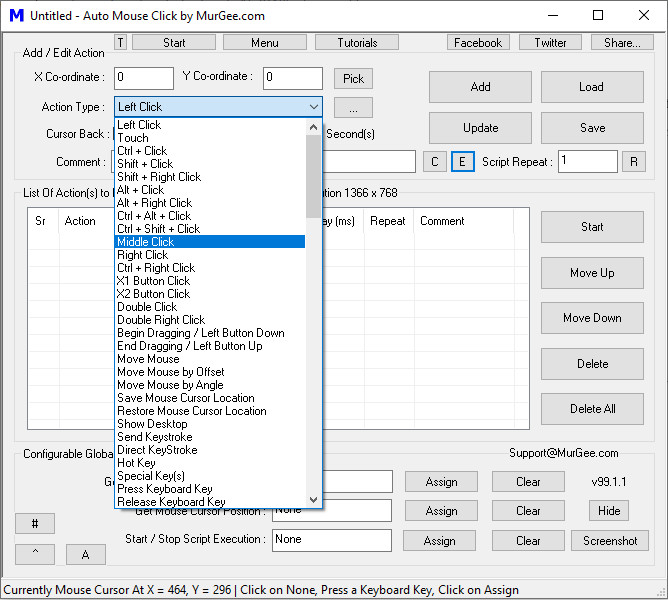Viewport: 668px width, 600px height.
Task: Choose Touch in the action list
Action: point(210,138)
